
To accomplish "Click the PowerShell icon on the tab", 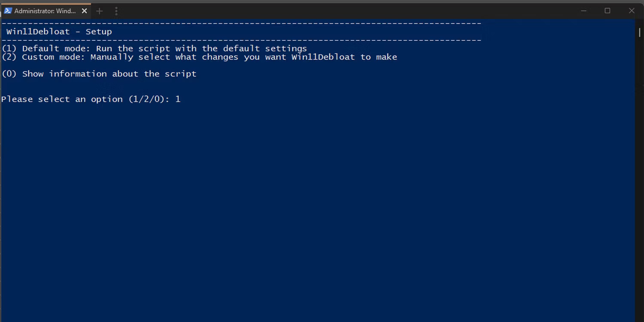I will tap(8, 11).
